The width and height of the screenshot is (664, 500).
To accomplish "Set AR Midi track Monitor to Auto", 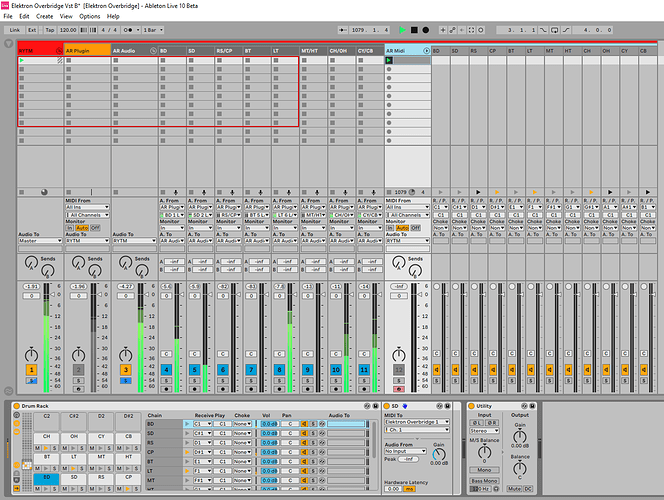I will point(403,228).
